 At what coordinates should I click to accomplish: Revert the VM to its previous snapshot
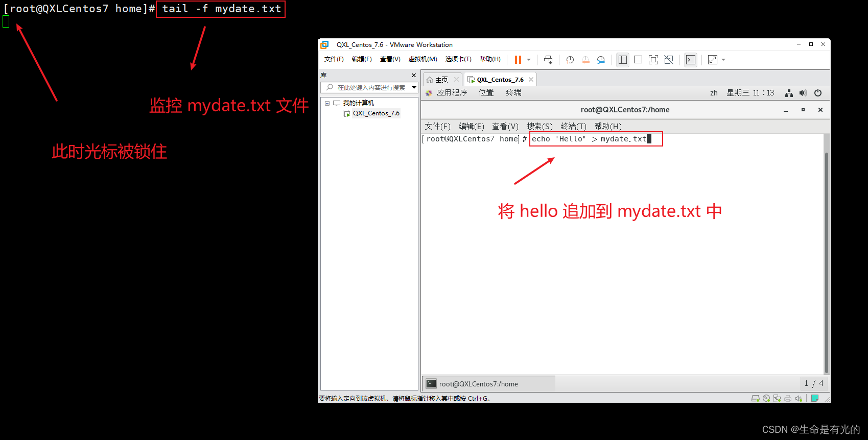[x=585, y=60]
